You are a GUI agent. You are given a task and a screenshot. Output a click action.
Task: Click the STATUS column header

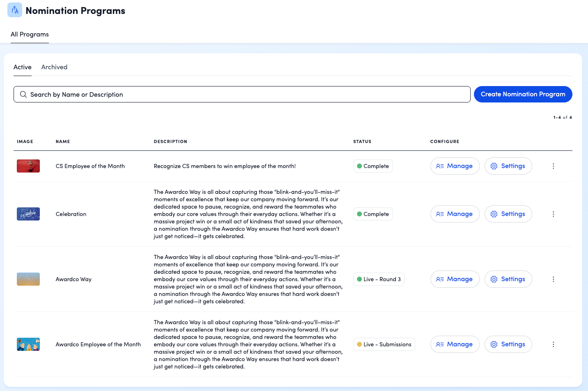(362, 141)
